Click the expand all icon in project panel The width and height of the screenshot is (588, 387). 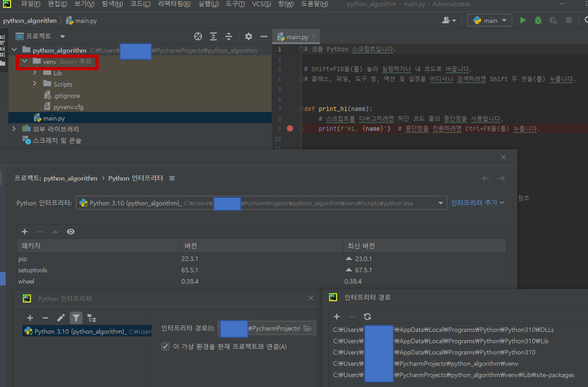tap(214, 37)
